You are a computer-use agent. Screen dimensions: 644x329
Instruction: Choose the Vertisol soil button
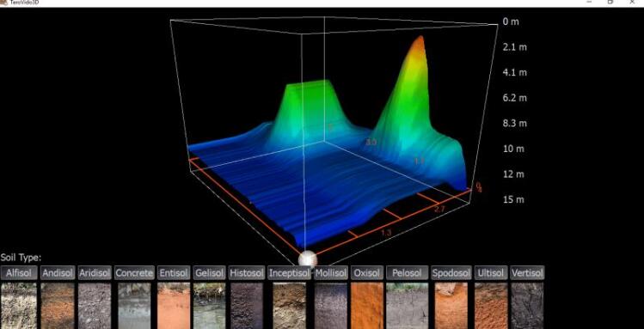click(527, 273)
